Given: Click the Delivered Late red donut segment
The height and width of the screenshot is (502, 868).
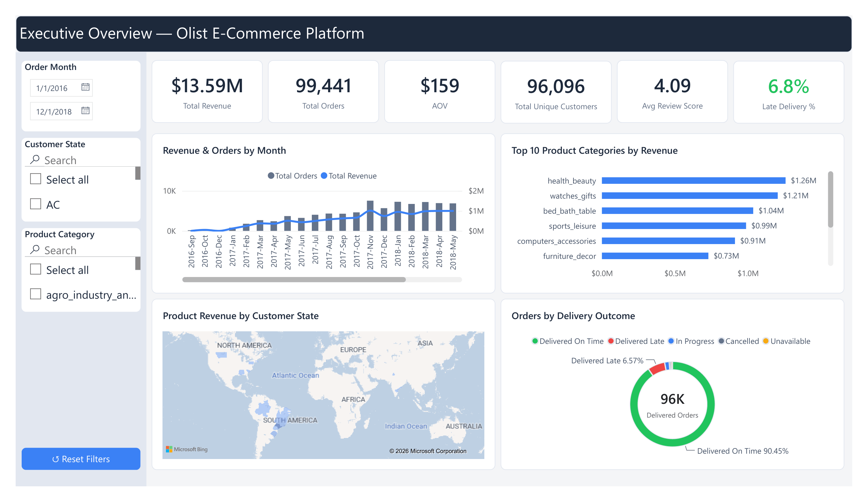Looking at the screenshot, I should tap(657, 368).
